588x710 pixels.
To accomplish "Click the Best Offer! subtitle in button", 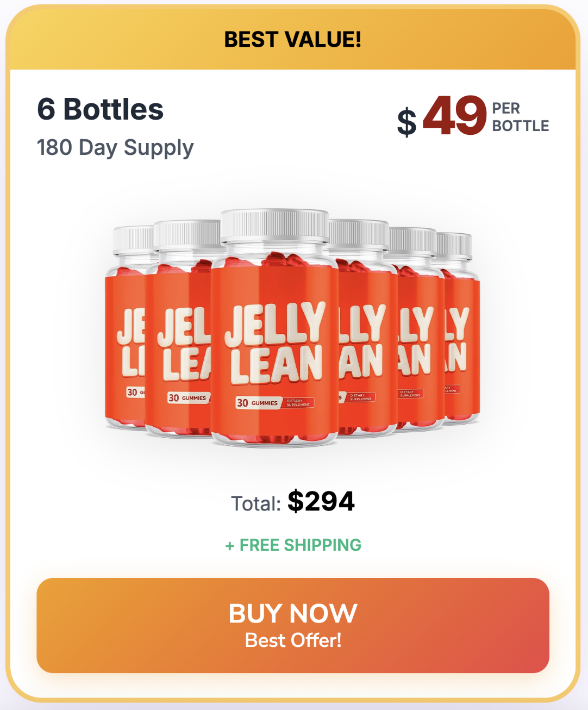I will [293, 640].
